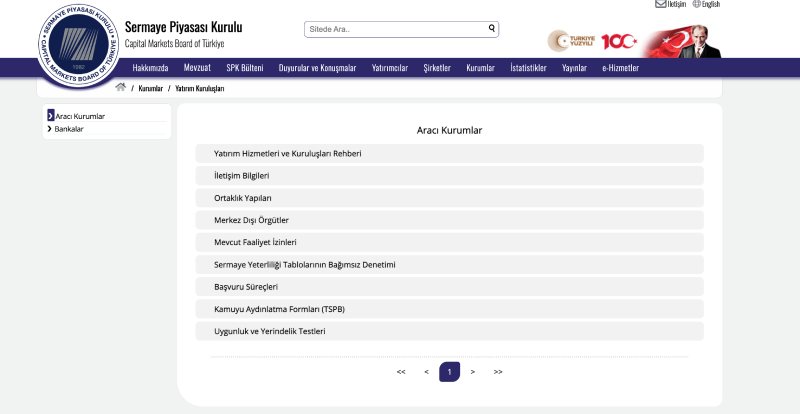
Task: Open Mevcut Faaliyet İzinleri row
Action: (x=449, y=242)
